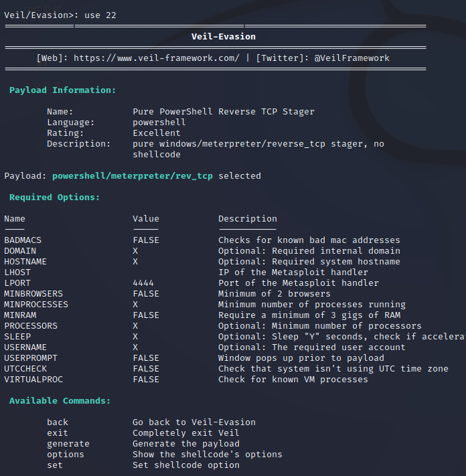
Task: Click the 'Excellent' rating value
Action: click(157, 133)
